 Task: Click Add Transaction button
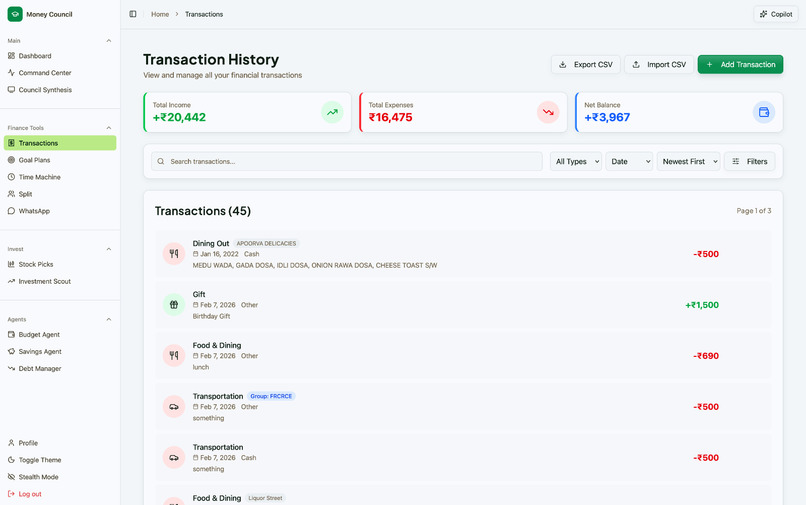(x=740, y=64)
